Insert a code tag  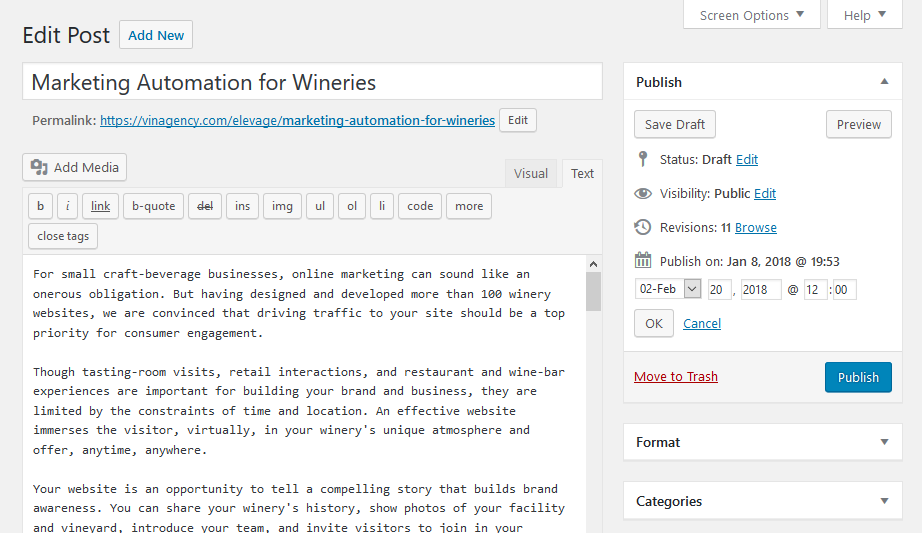click(x=420, y=206)
